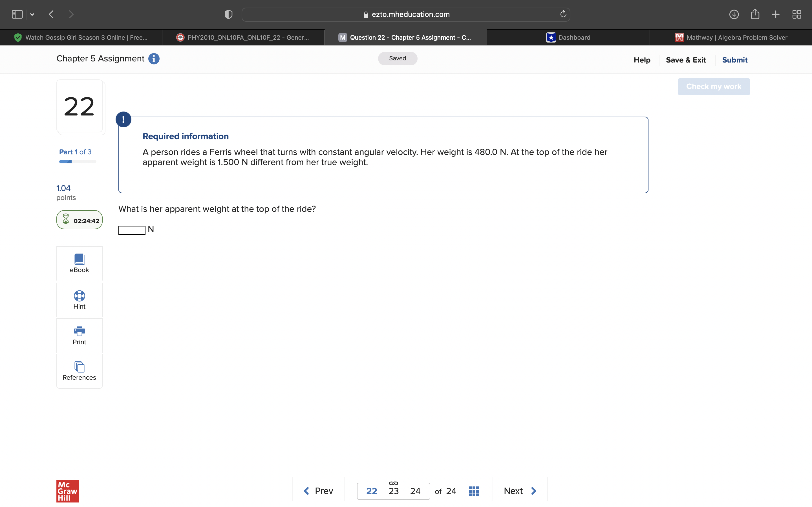Open Safari downloads icon

tap(734, 14)
